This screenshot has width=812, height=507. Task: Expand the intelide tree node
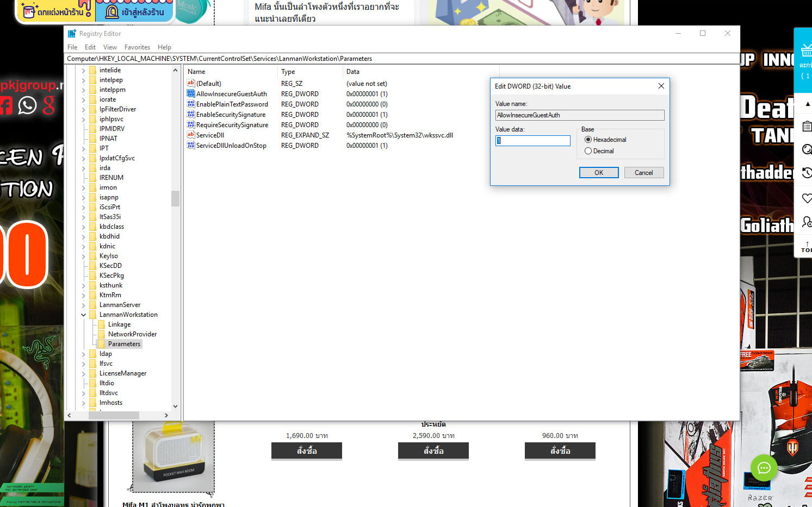click(83, 70)
